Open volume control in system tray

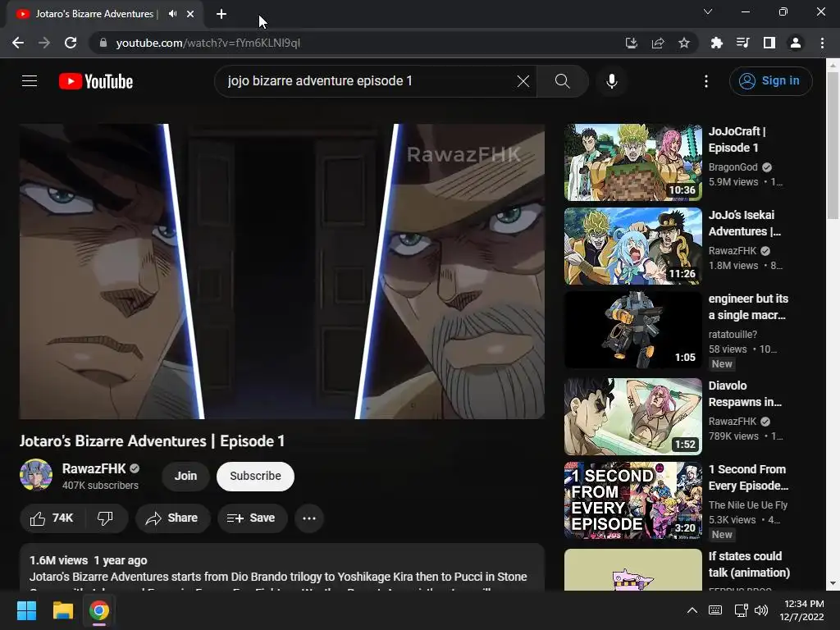(760, 610)
